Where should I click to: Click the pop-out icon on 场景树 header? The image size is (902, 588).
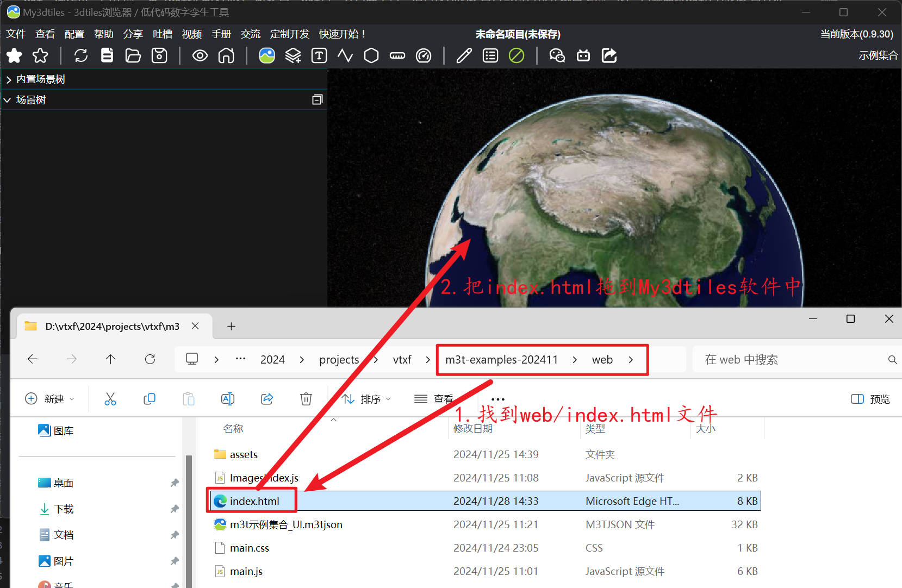coord(318,99)
